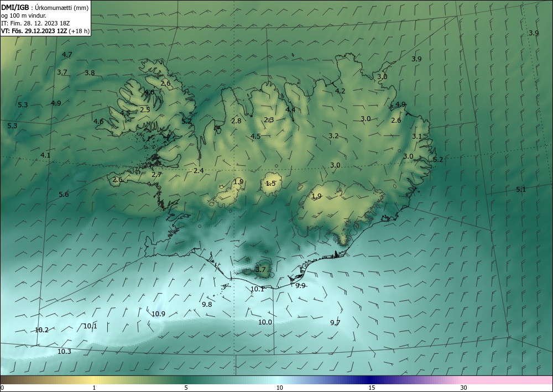Select the 'VT: Fös. 29.12.2023 12Z' valid time
The width and height of the screenshot is (553, 392).
34,31
